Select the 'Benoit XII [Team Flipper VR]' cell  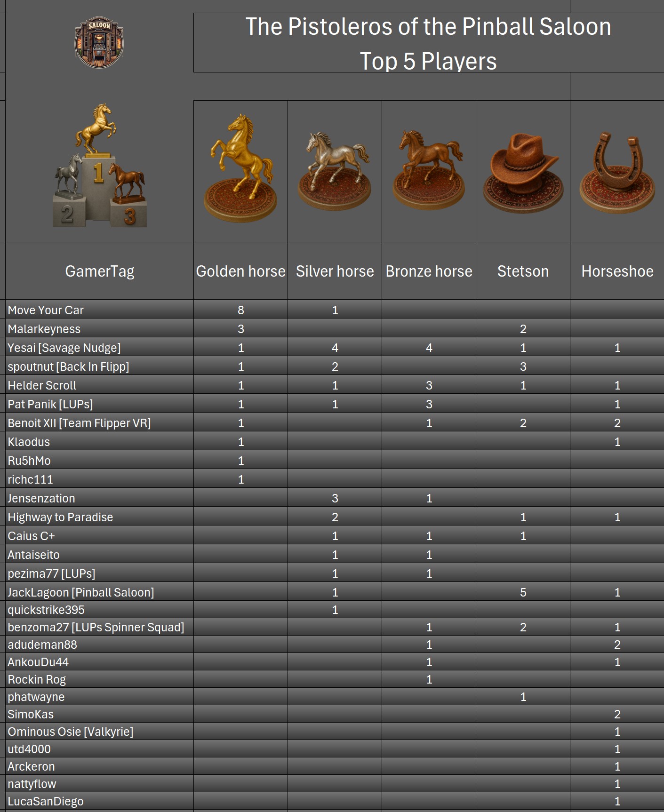(x=79, y=423)
